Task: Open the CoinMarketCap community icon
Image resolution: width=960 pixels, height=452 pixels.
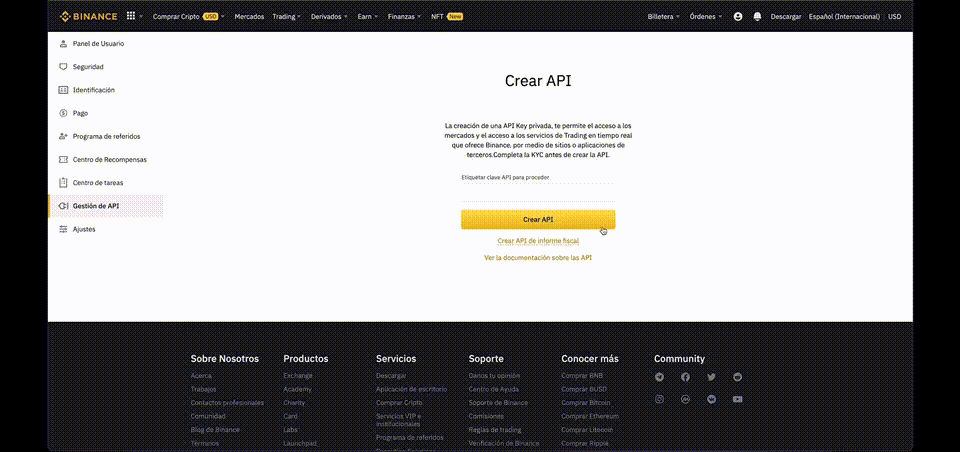Action: pyautogui.click(x=685, y=399)
